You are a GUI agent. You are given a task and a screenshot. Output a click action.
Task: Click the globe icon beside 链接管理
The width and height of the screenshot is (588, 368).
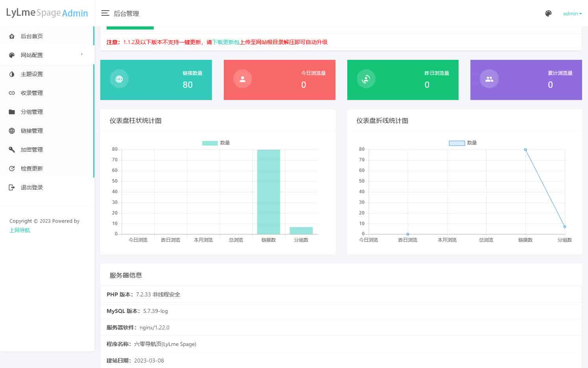(x=12, y=131)
